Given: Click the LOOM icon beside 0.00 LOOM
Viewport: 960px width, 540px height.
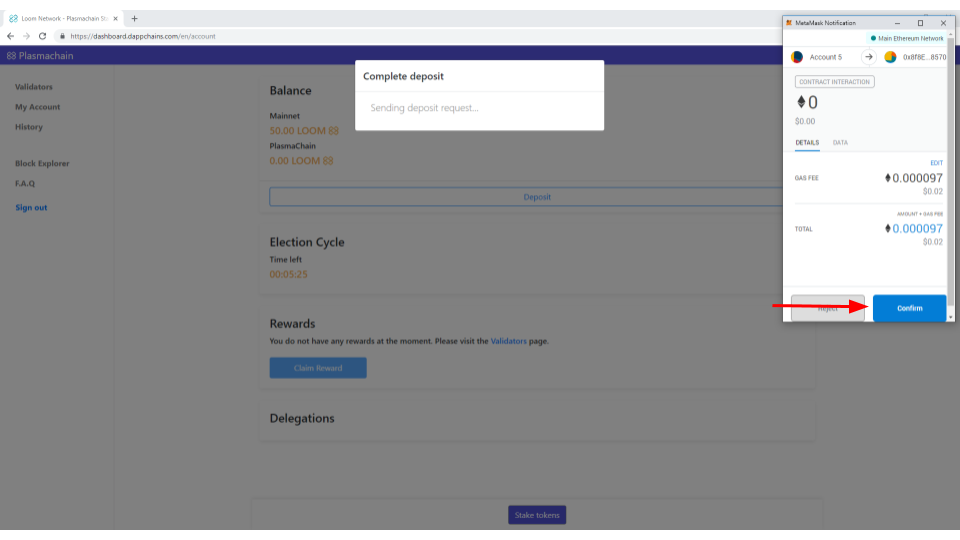Looking at the screenshot, I should tap(328, 160).
